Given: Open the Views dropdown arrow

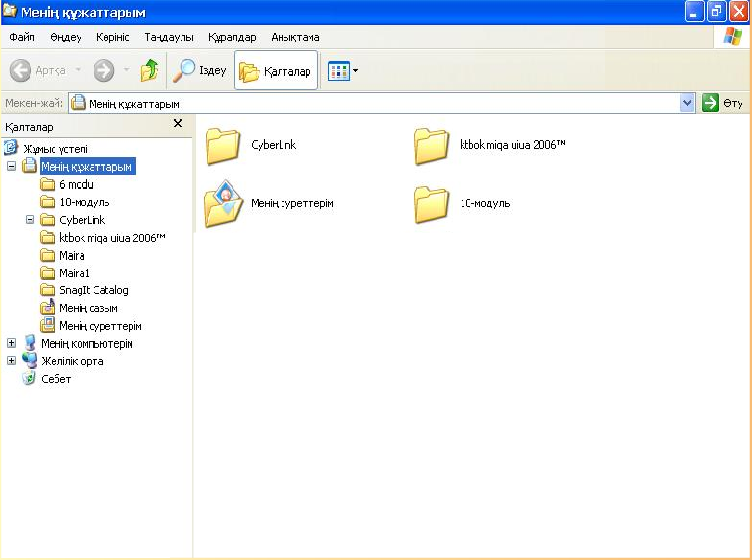Looking at the screenshot, I should (355, 71).
